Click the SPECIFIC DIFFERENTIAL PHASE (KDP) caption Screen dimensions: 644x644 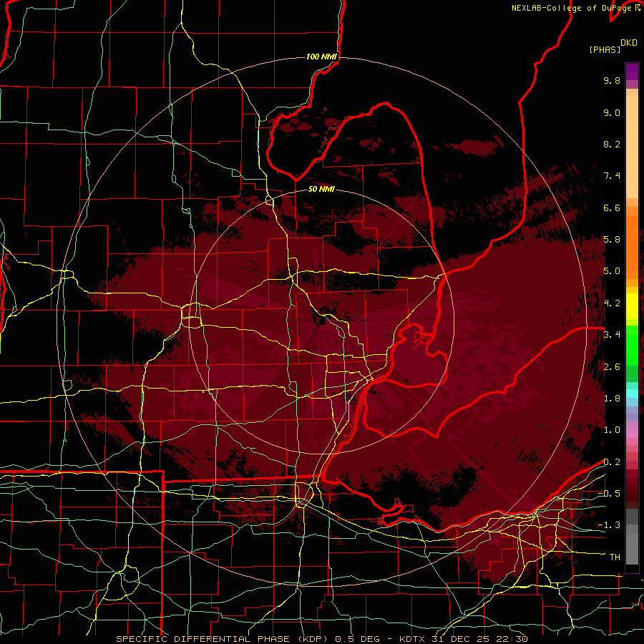tap(223, 639)
